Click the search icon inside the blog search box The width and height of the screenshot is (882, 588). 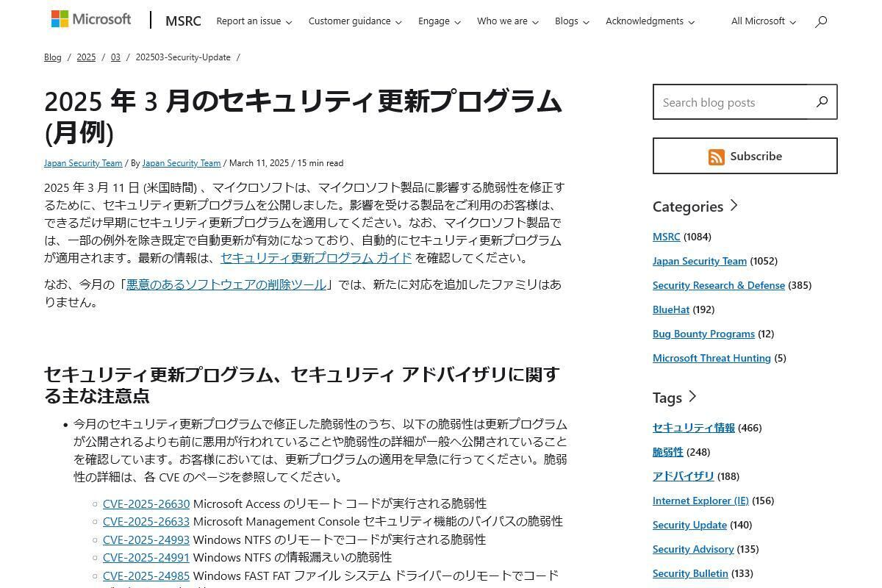coord(821,102)
